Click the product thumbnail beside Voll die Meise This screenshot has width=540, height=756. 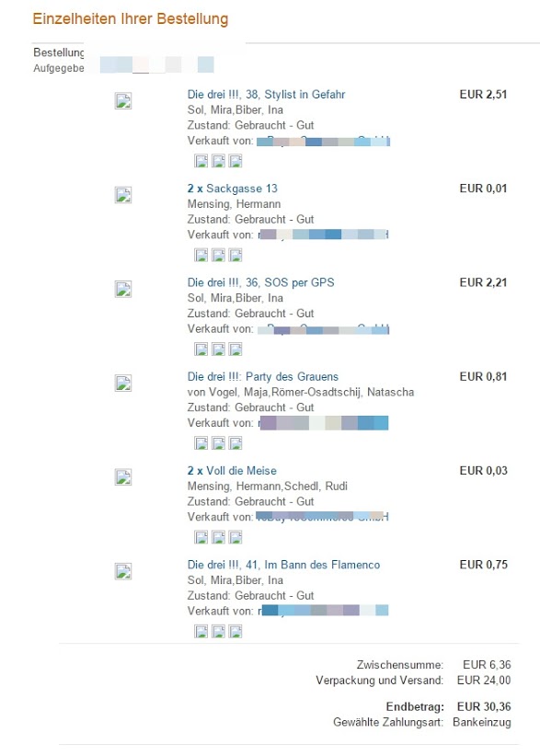pos(123,476)
